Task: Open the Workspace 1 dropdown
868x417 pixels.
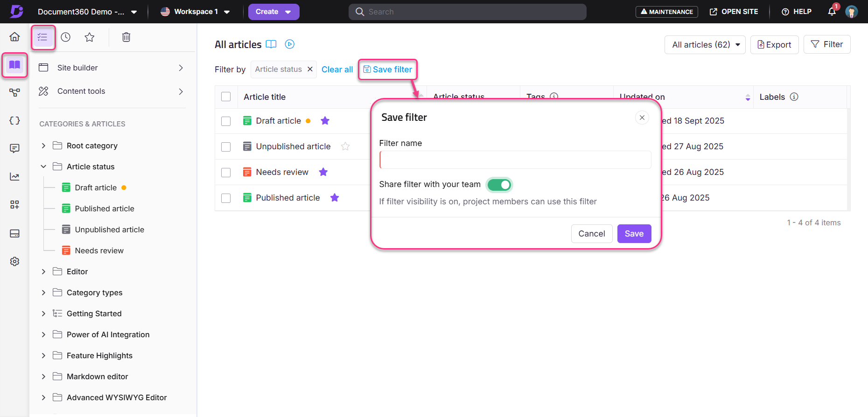Action: pos(195,12)
